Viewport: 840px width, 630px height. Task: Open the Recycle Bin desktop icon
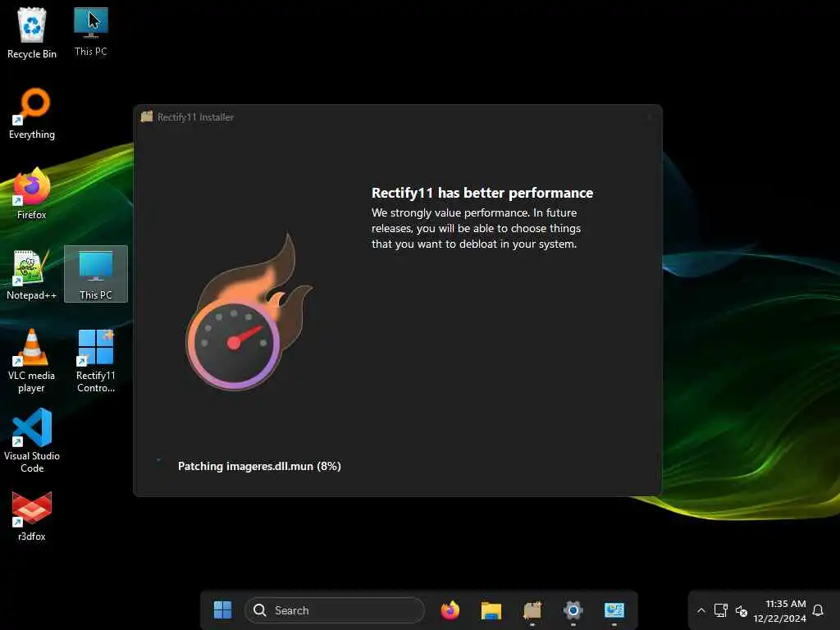32,33
